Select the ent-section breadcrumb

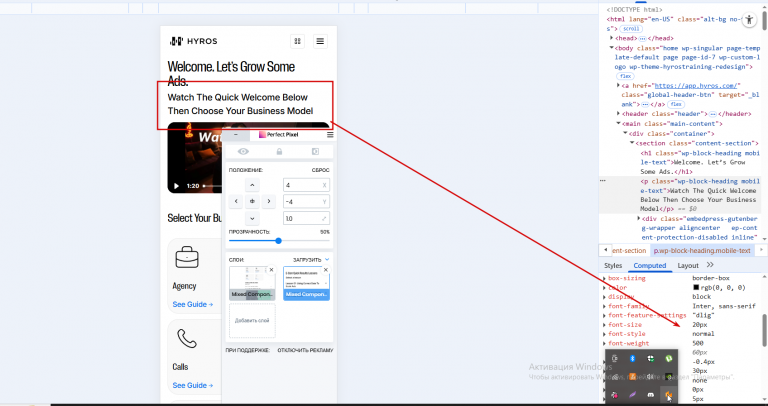coord(629,251)
